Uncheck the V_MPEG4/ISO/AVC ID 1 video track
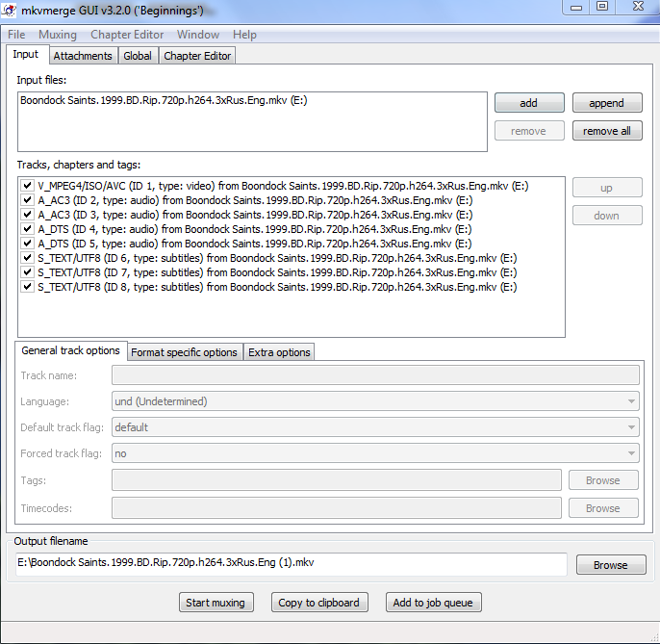 (27, 186)
